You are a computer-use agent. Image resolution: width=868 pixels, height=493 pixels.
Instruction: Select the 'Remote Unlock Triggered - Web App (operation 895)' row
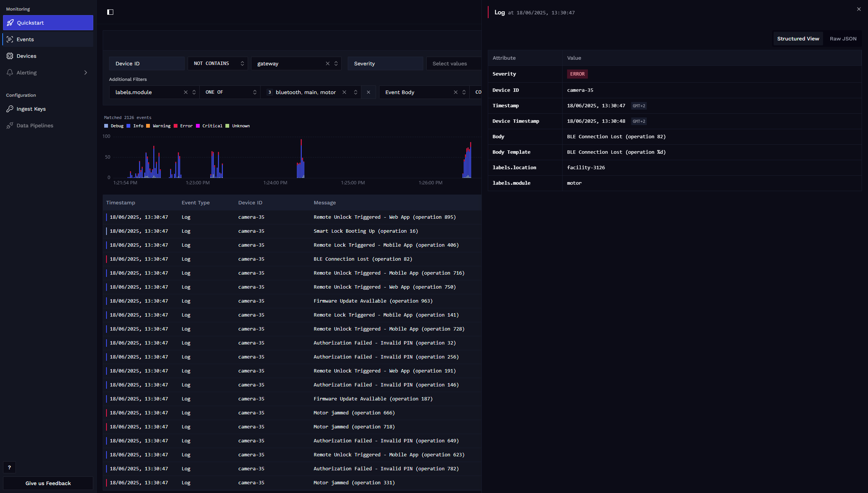tap(292, 217)
